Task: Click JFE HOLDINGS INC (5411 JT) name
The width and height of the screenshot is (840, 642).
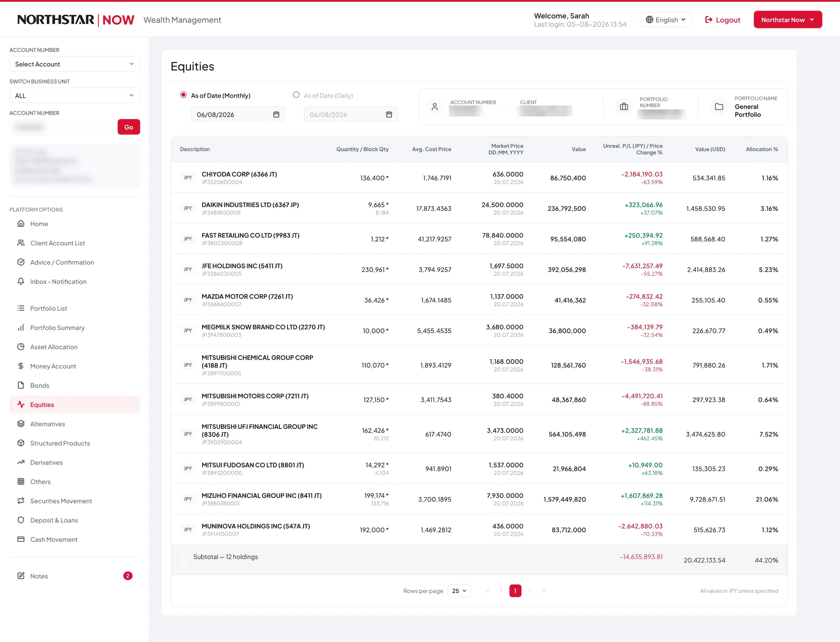Action: 242,266
